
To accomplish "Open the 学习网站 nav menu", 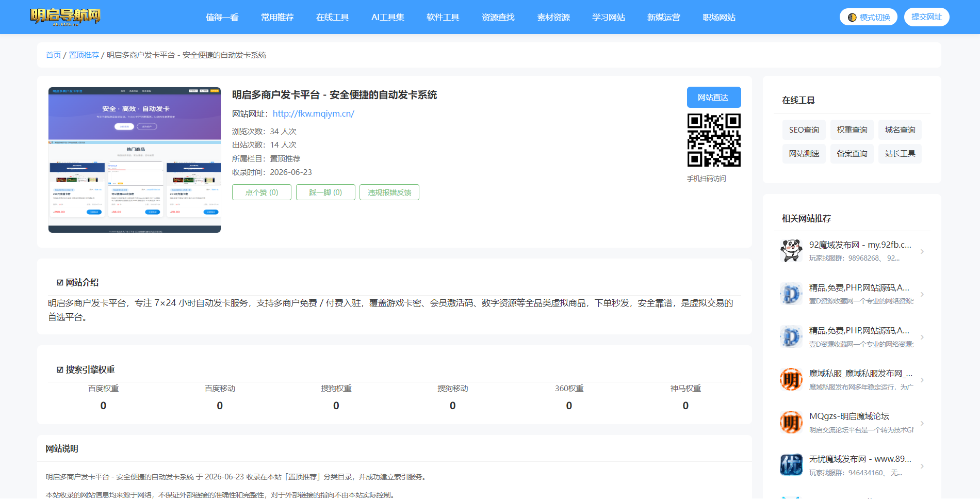I will [x=608, y=17].
